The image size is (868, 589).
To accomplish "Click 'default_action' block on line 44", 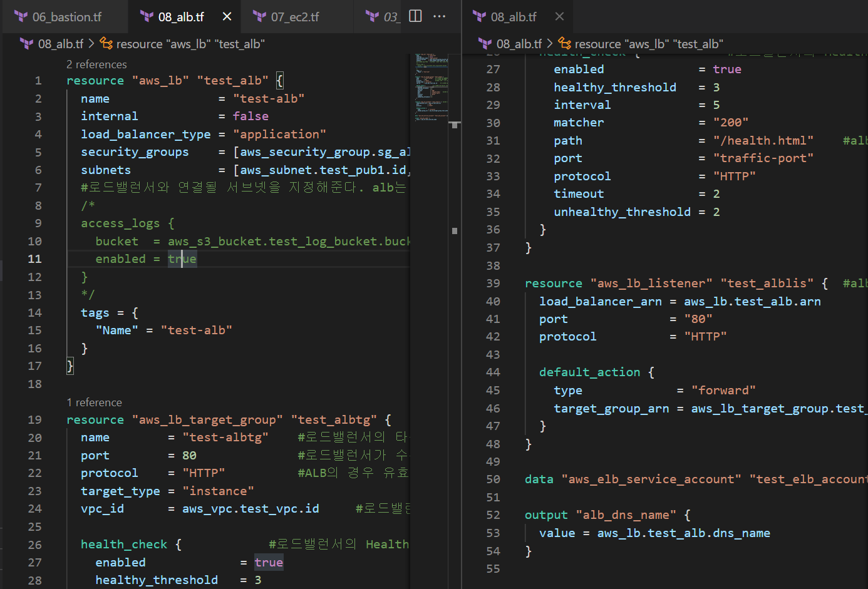I will [x=590, y=372].
